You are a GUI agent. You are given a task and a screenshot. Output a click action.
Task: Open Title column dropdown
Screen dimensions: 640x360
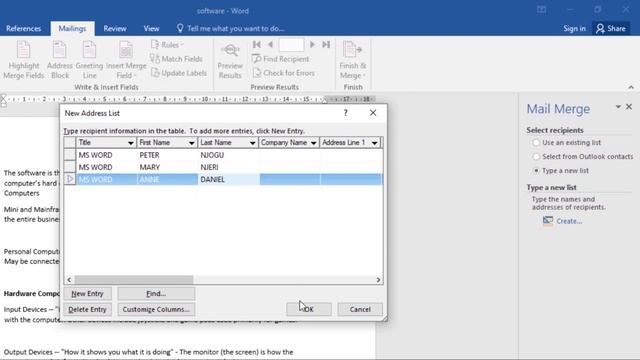(x=131, y=143)
